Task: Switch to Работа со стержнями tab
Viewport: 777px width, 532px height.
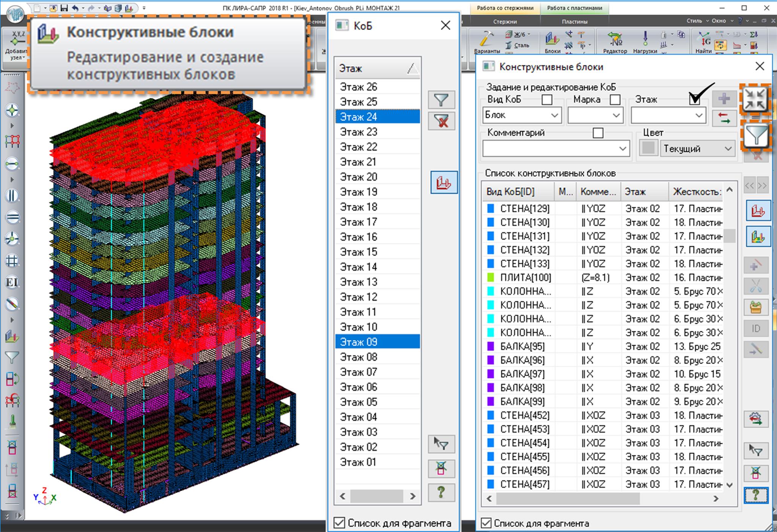Action: (505, 8)
